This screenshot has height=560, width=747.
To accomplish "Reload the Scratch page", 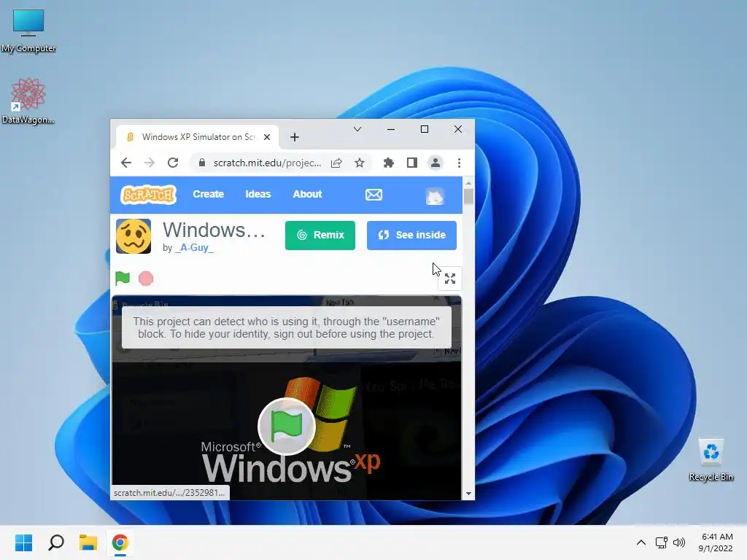I will (173, 163).
